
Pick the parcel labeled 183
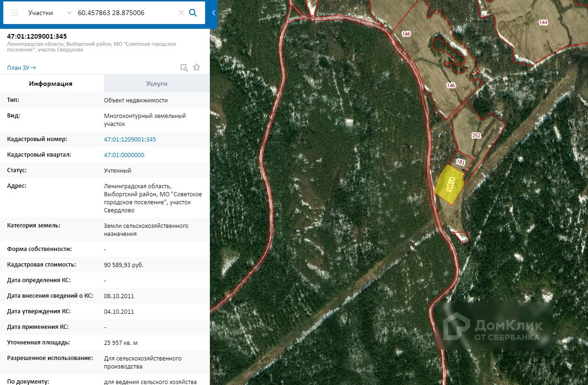pos(461,162)
